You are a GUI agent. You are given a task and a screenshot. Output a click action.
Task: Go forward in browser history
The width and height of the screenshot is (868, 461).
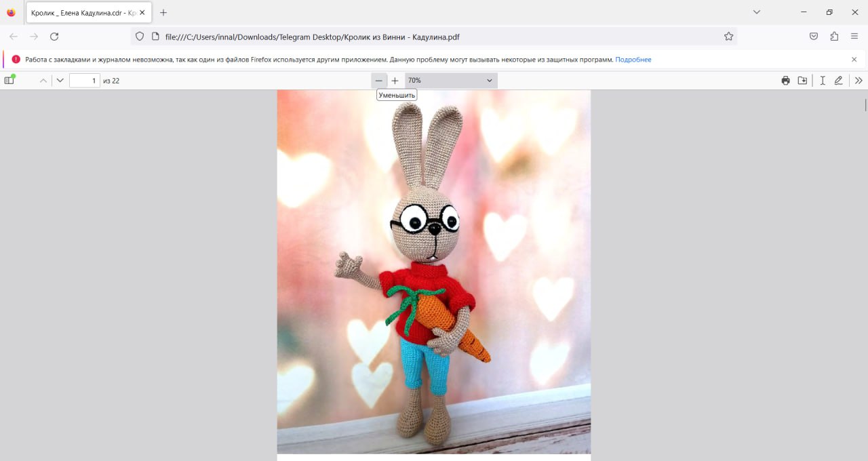tap(34, 37)
